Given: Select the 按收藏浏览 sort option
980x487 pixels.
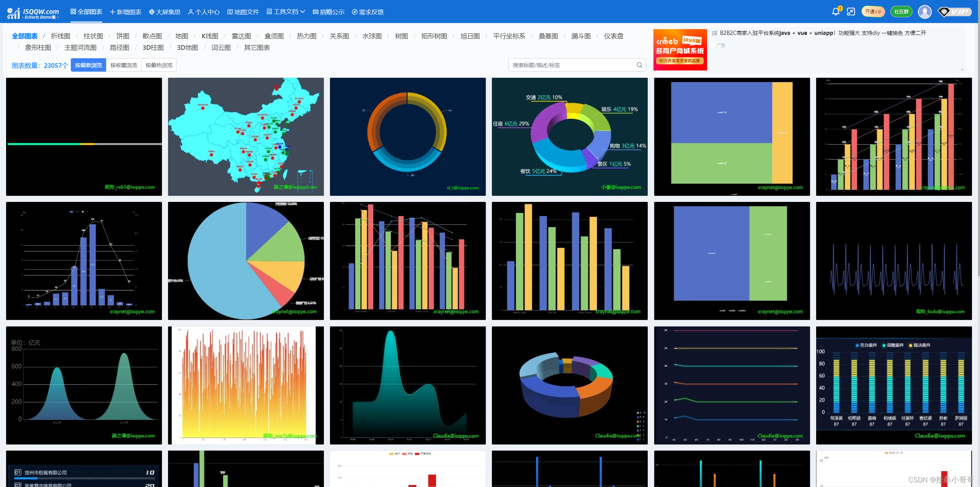Looking at the screenshot, I should point(124,65).
